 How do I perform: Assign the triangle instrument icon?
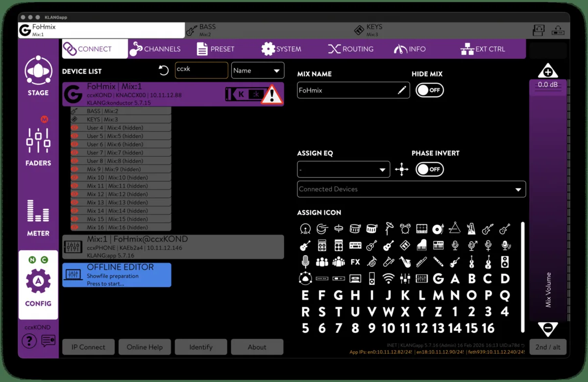point(455,227)
